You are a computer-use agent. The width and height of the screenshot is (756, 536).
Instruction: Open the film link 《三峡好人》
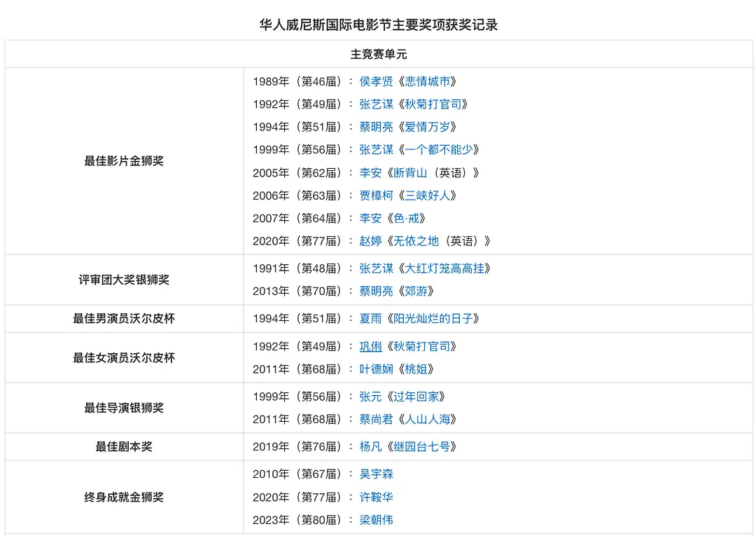click(x=427, y=195)
